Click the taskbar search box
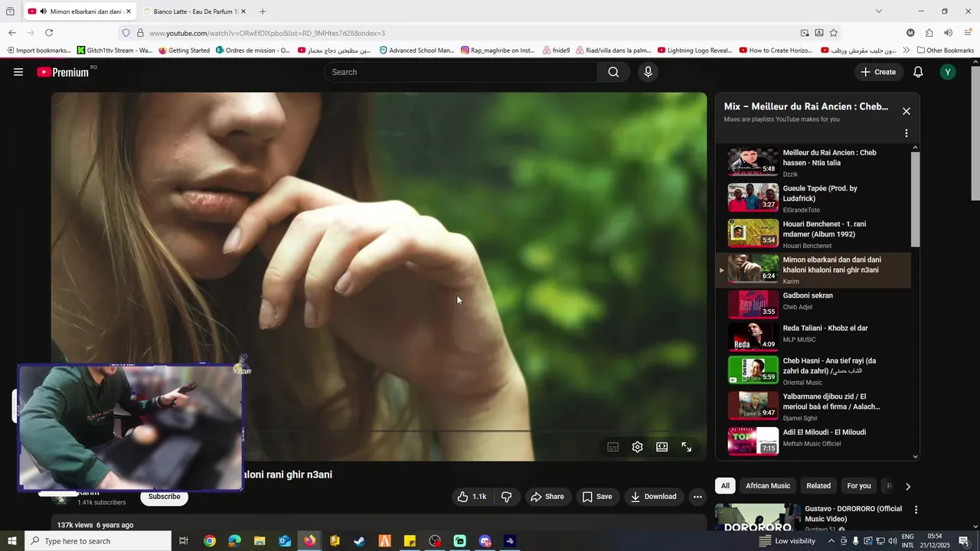The image size is (980, 551). coord(98,541)
